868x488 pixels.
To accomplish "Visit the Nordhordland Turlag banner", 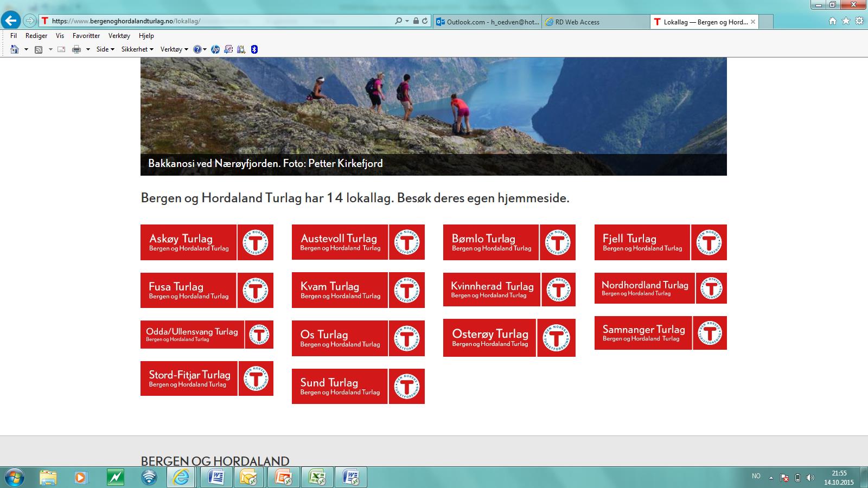I will tap(661, 288).
